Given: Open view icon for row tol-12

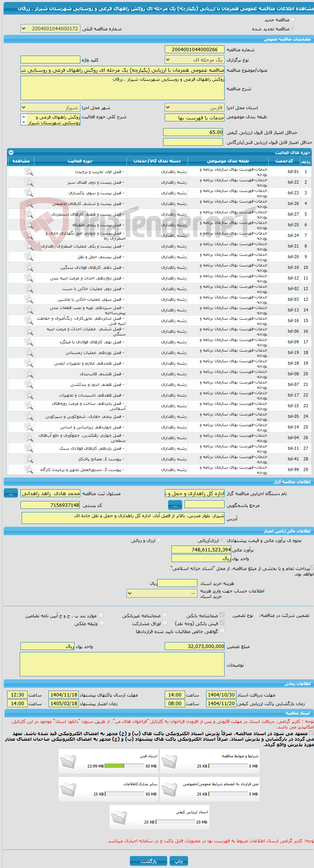Looking at the screenshot, I should click(x=28, y=278).
